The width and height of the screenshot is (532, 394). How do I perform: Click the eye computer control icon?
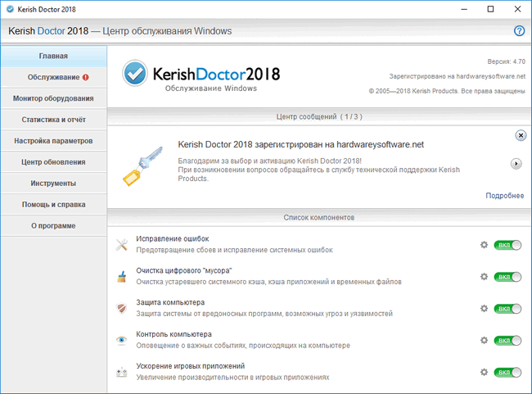121,340
